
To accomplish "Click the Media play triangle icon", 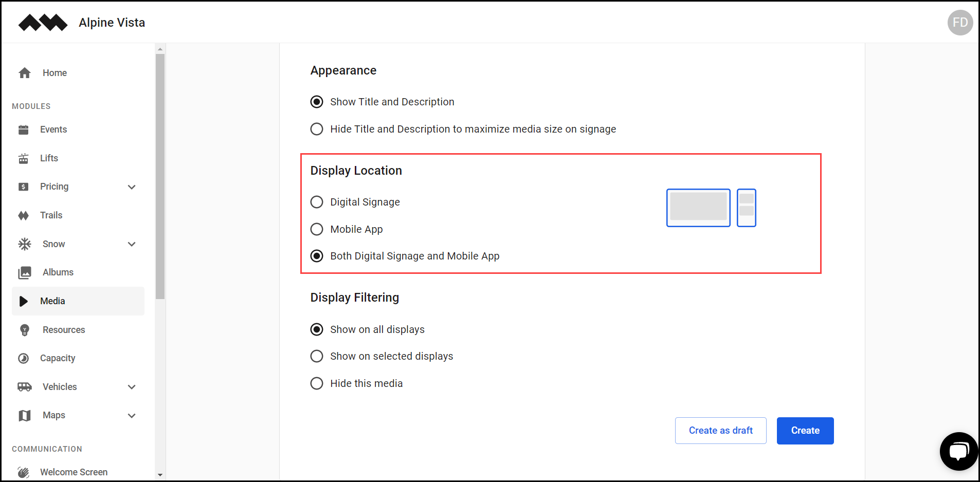I will [24, 301].
